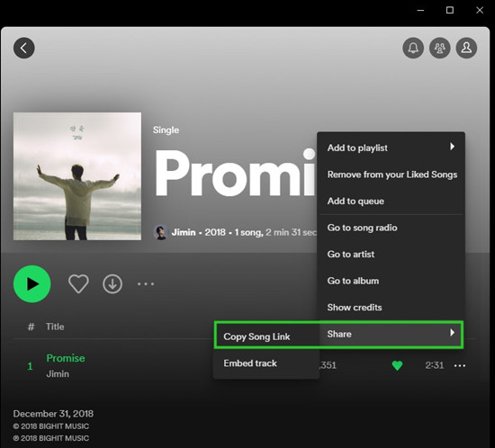Click the Title column header
The image size is (495, 448).
55,327
